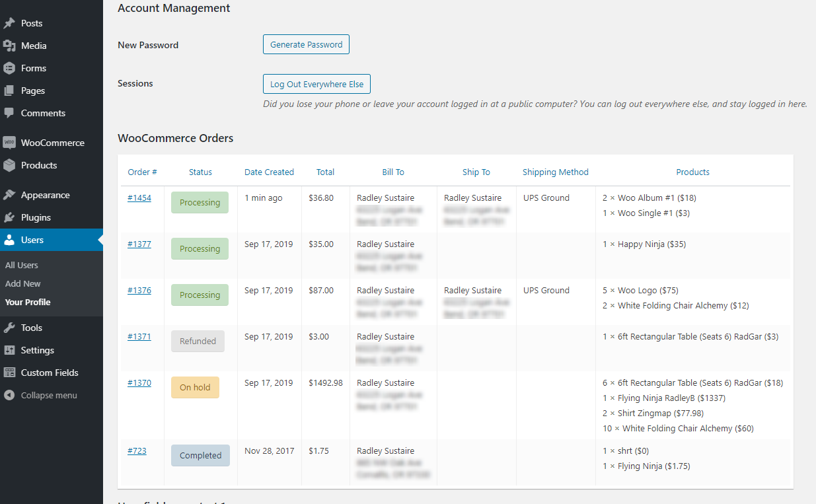Click the Collapse menu arrow icon
This screenshot has width=816, height=504.
[9, 395]
